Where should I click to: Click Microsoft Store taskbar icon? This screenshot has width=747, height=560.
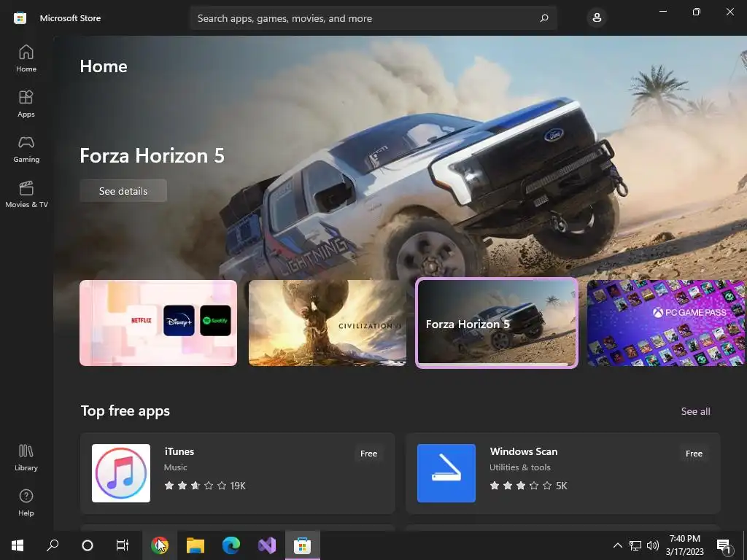point(303,545)
